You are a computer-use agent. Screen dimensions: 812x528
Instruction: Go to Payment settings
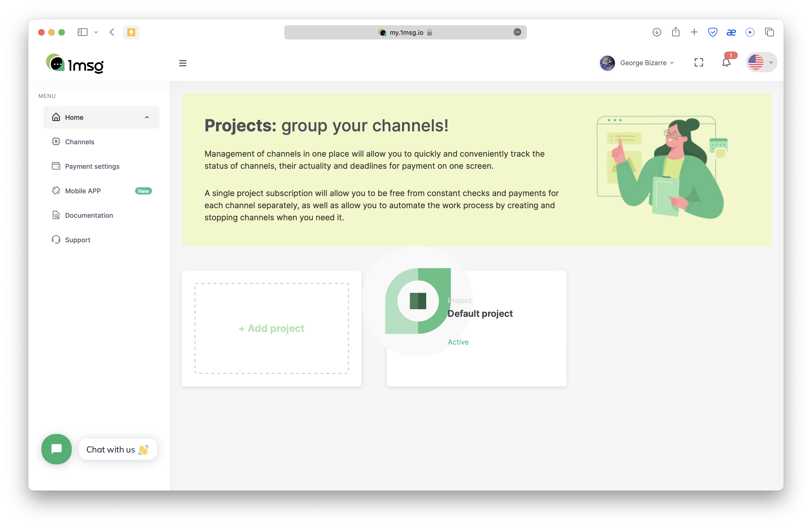coord(92,166)
